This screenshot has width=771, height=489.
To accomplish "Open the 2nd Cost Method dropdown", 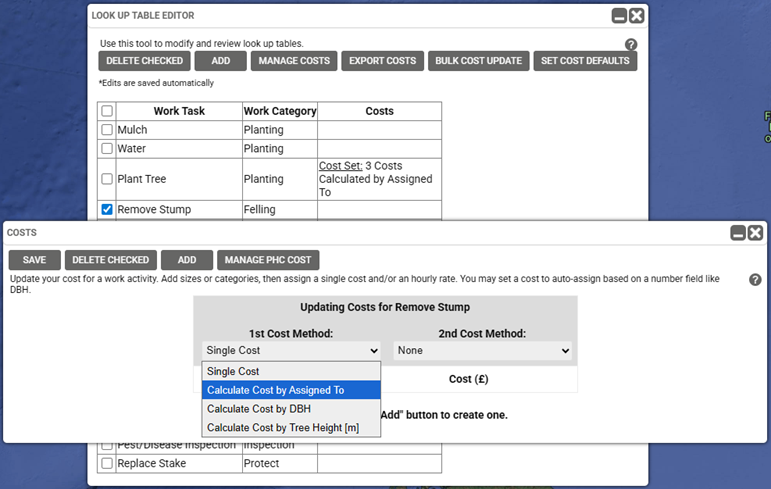I will tap(483, 351).
